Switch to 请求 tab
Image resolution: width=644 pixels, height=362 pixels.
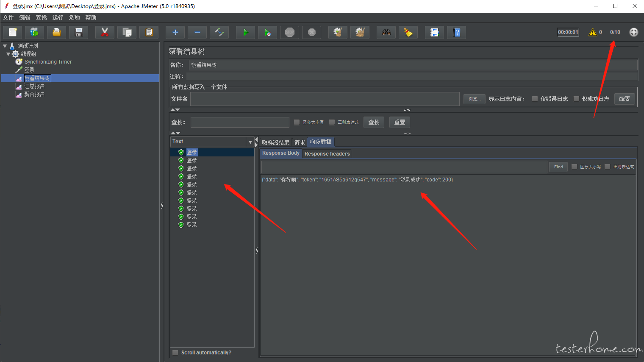click(x=300, y=142)
